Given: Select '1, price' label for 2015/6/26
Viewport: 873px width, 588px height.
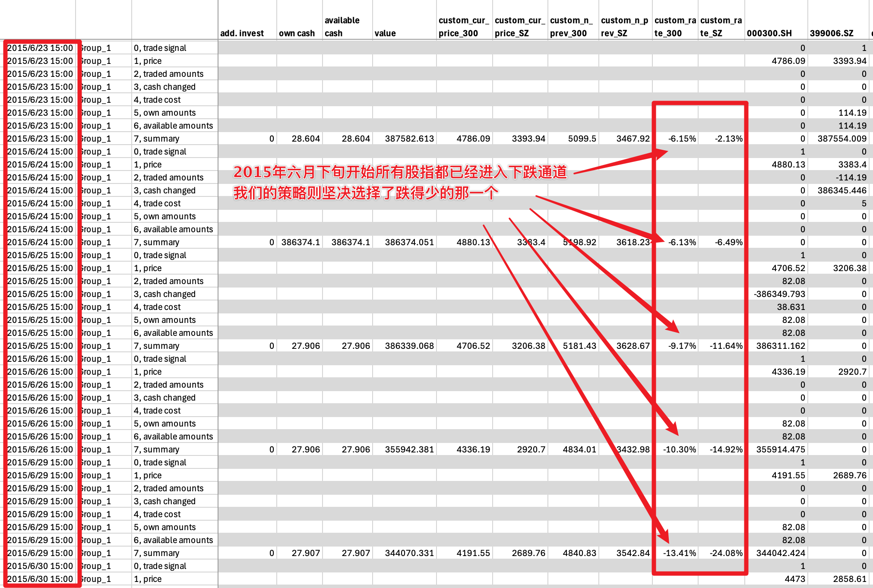Looking at the screenshot, I should coord(148,372).
